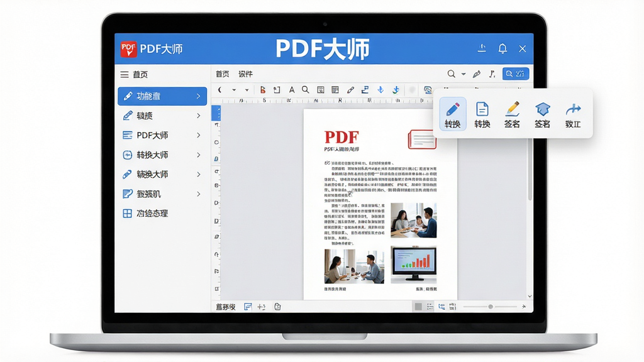
Task: Click the arrow at right end of zoom slider
Action: (524, 307)
